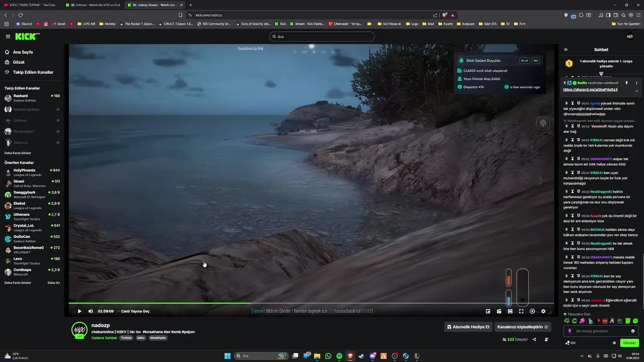Open Gözat browse page
The height and width of the screenshot is (362, 644).
click(x=19, y=62)
